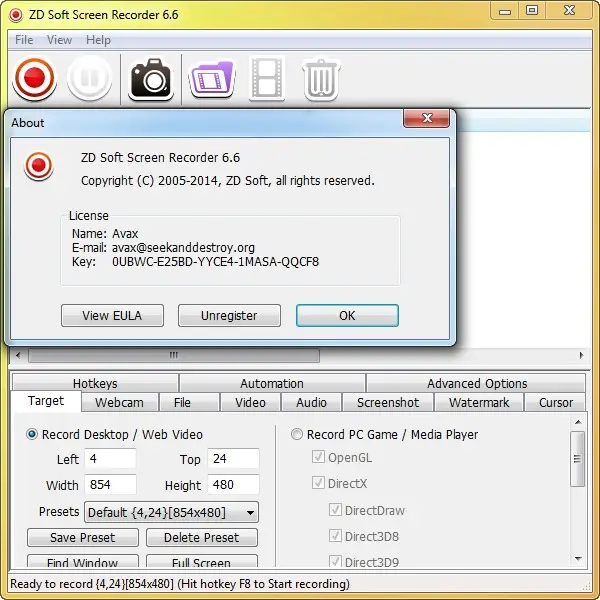This screenshot has height=600, width=600.
Task: Select the Target tab
Action: tap(46, 401)
